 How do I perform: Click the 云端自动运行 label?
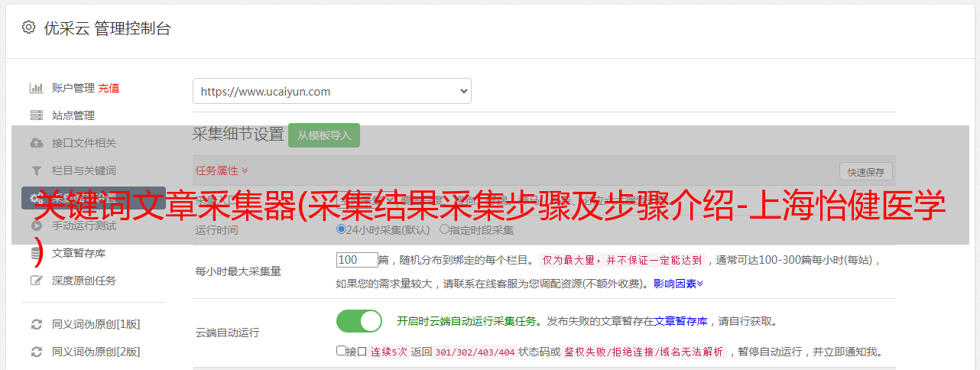[x=228, y=333]
